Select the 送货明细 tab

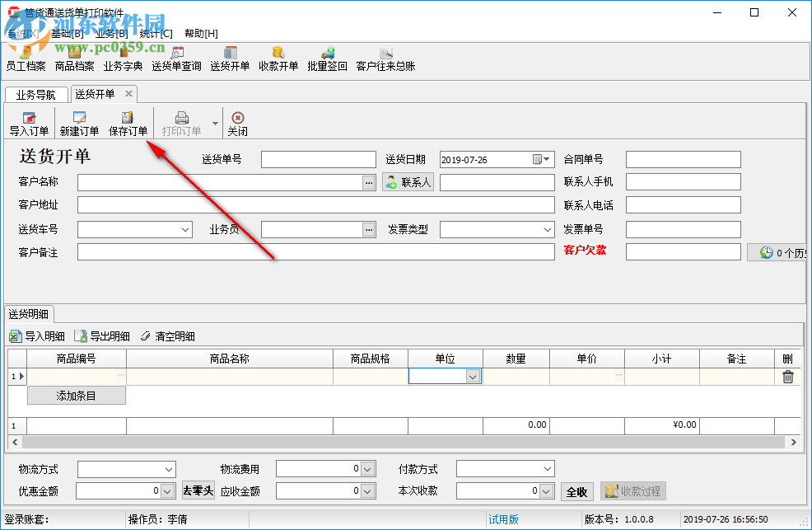(x=29, y=314)
